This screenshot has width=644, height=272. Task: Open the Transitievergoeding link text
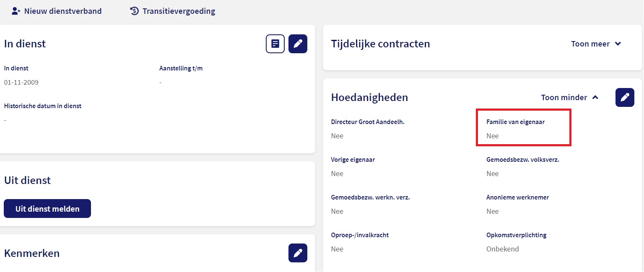pyautogui.click(x=179, y=11)
